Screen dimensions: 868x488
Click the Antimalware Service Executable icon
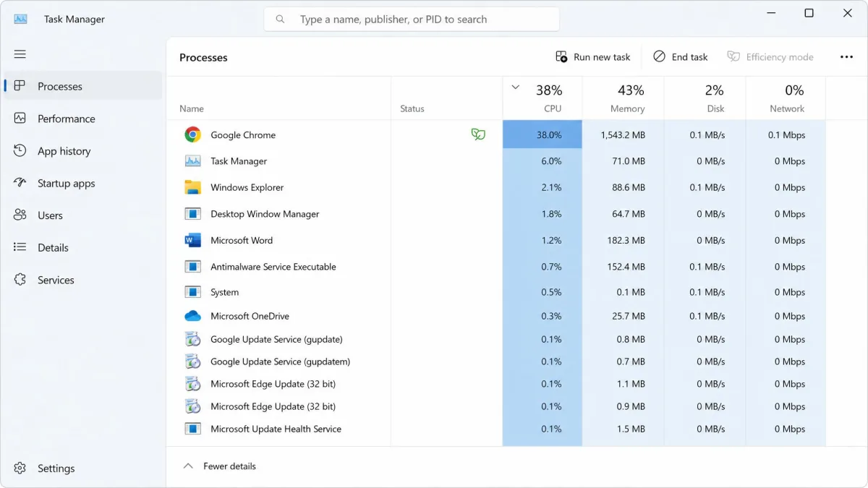[192, 267]
